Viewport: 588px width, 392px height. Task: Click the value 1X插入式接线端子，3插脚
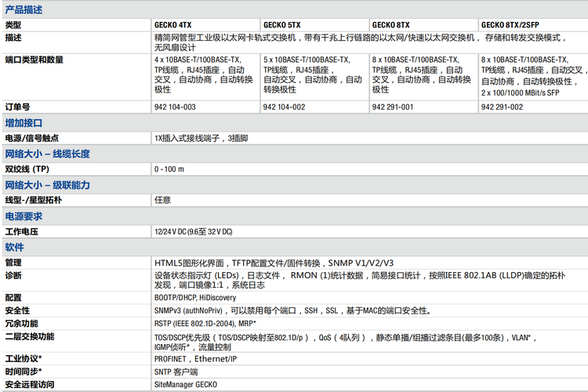(x=201, y=139)
